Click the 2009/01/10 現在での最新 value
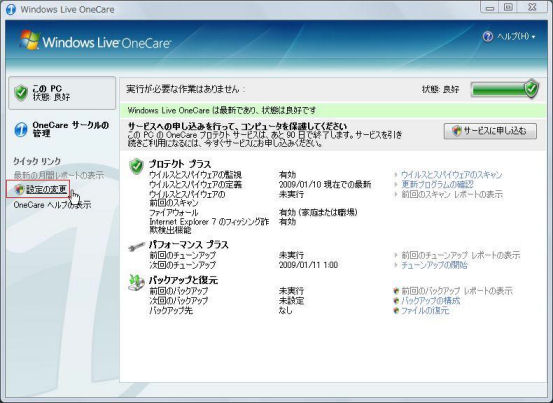The height and width of the screenshot is (403, 553). (325, 184)
